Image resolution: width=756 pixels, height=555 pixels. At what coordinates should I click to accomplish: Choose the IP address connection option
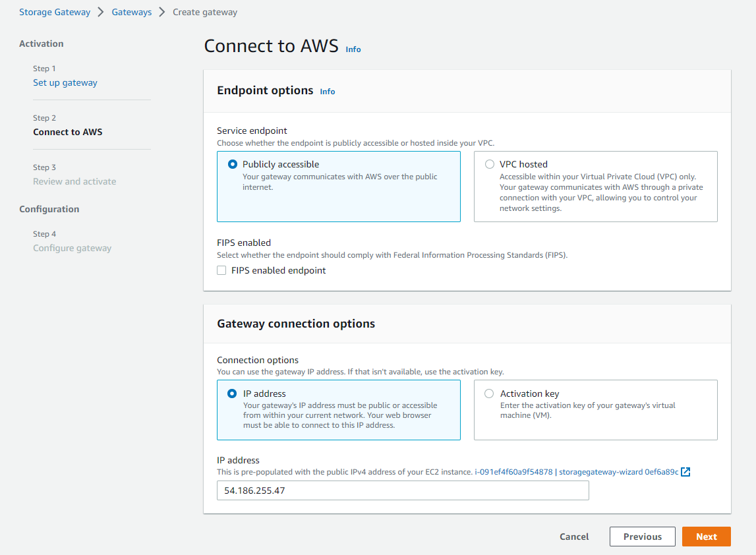pos(232,394)
